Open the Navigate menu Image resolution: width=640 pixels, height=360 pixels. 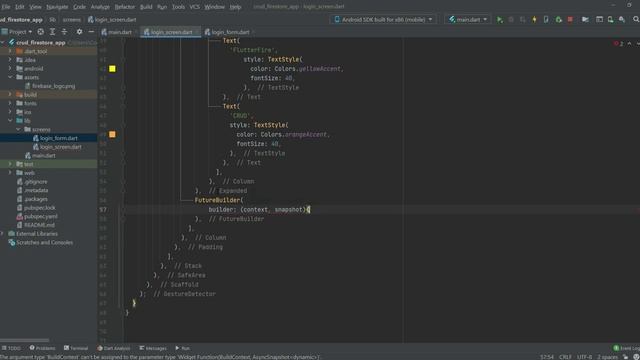57,7
